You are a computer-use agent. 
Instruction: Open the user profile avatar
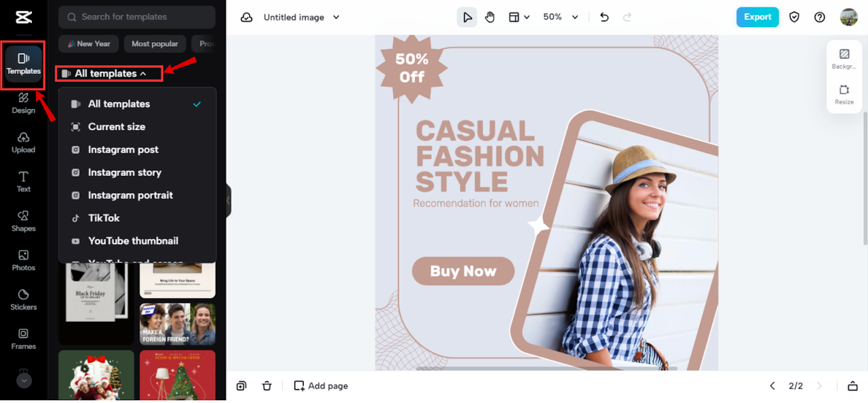point(849,18)
